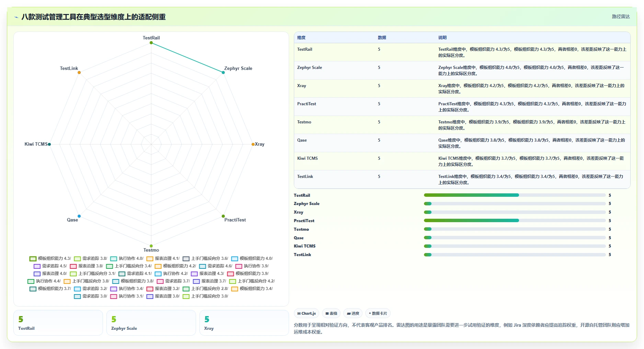Screen dimensions: 644x349
Task: Click the Testmo data point on radar
Action: pyautogui.click(x=151, y=246)
